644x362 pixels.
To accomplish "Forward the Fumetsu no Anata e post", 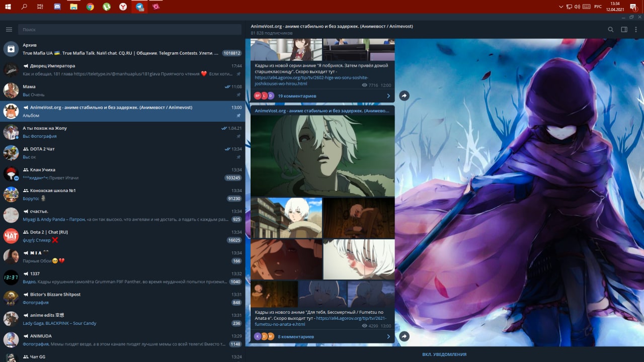I will [404, 336].
